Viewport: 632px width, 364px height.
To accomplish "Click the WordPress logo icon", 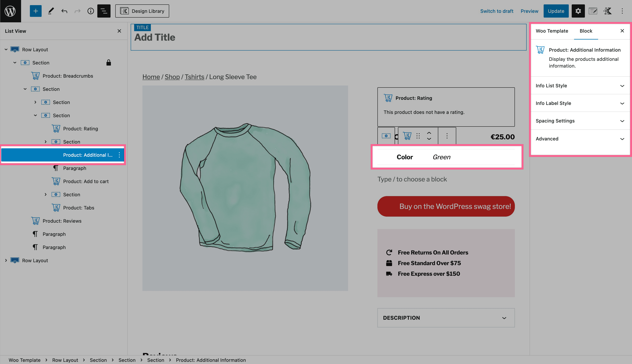I will point(10,11).
